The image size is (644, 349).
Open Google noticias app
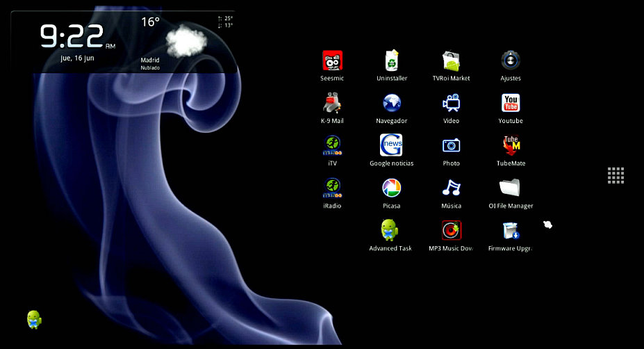pyautogui.click(x=391, y=145)
